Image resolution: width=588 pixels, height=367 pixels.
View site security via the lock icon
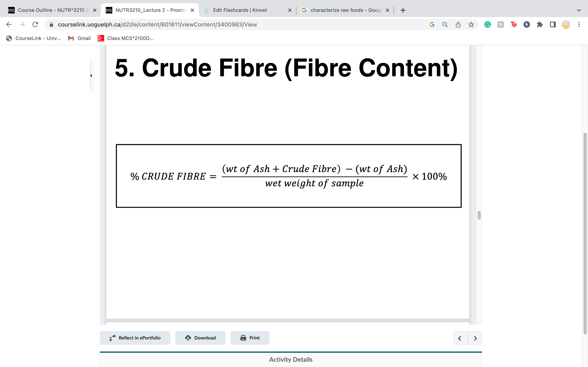pyautogui.click(x=51, y=24)
